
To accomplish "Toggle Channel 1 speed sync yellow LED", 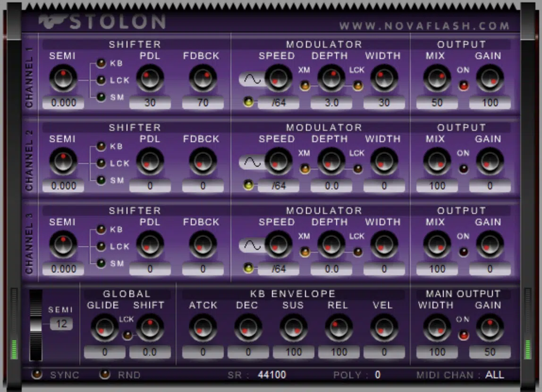I will click(x=248, y=102).
